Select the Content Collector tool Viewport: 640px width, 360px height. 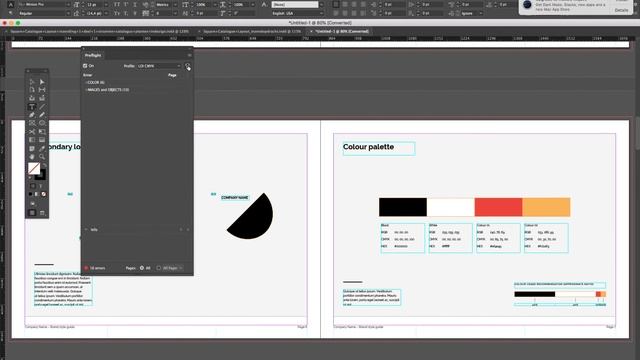(x=32, y=98)
